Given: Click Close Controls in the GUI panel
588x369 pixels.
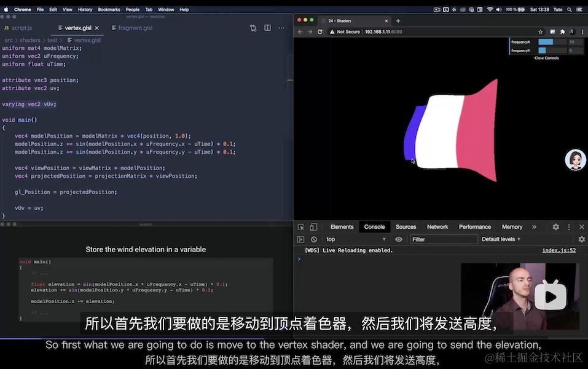Looking at the screenshot, I should coord(546,58).
